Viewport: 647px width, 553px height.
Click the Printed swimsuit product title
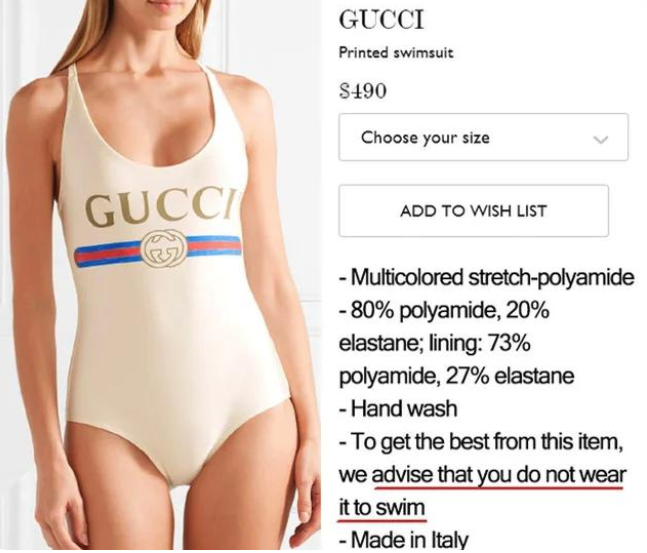(396, 52)
